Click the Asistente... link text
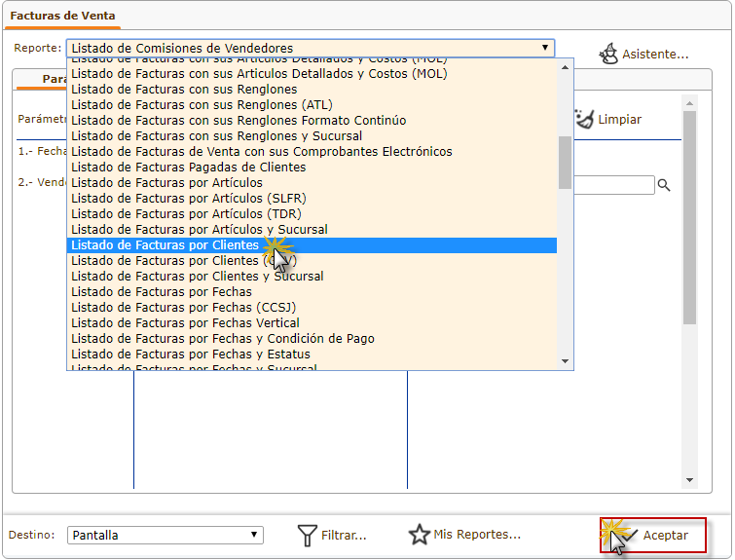 655,55
